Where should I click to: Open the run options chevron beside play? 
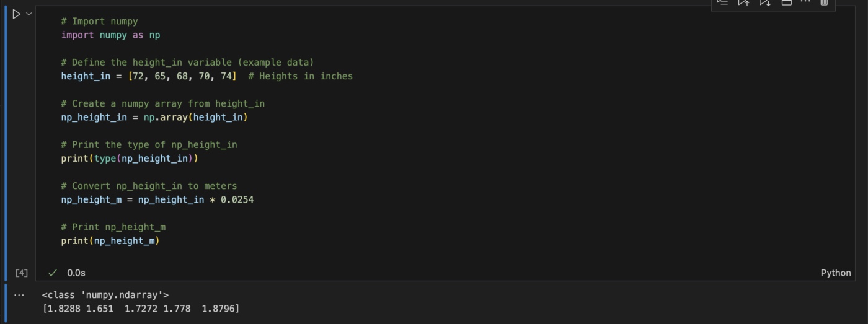29,14
